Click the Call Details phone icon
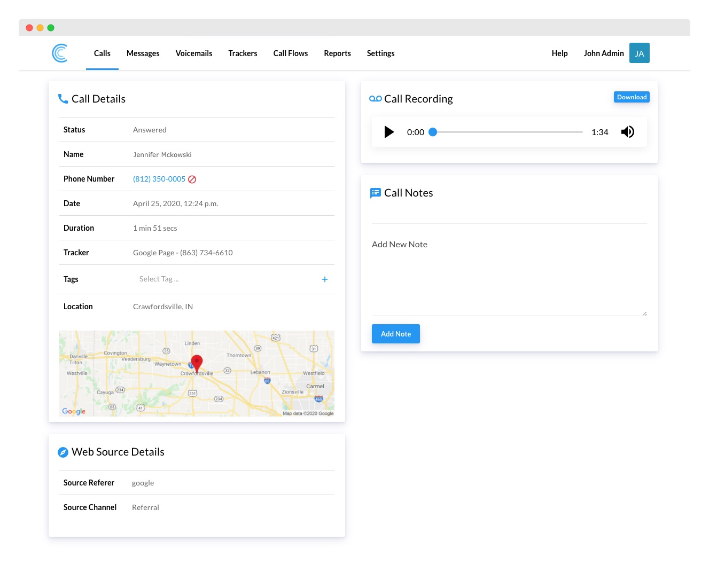Viewport: 709px width, 588px height. click(x=63, y=99)
